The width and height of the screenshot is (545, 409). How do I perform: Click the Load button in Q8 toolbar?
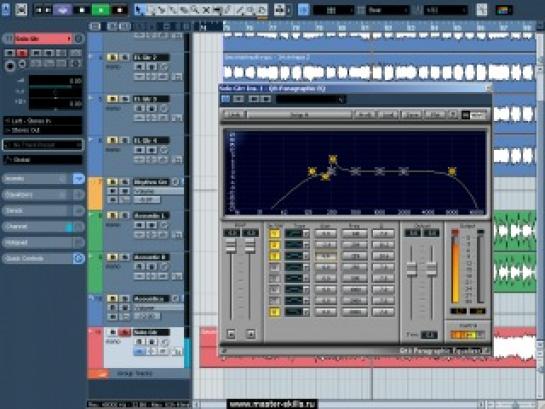pyautogui.click(x=388, y=115)
